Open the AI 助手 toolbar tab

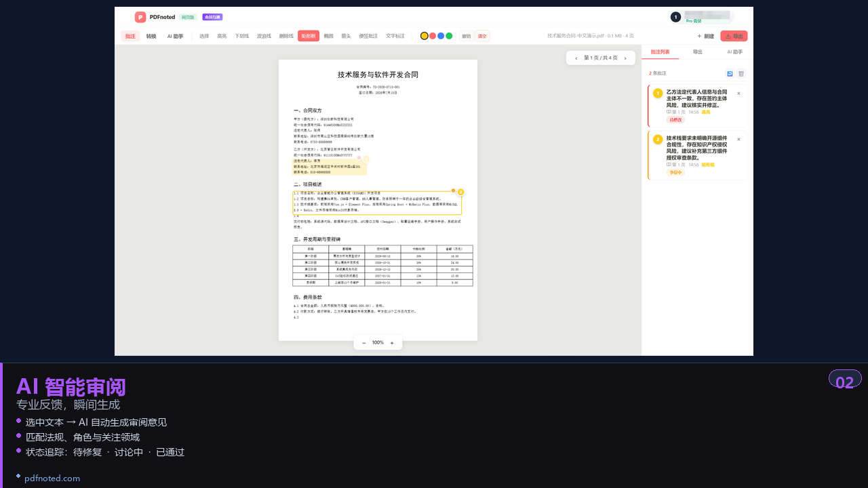coord(175,36)
